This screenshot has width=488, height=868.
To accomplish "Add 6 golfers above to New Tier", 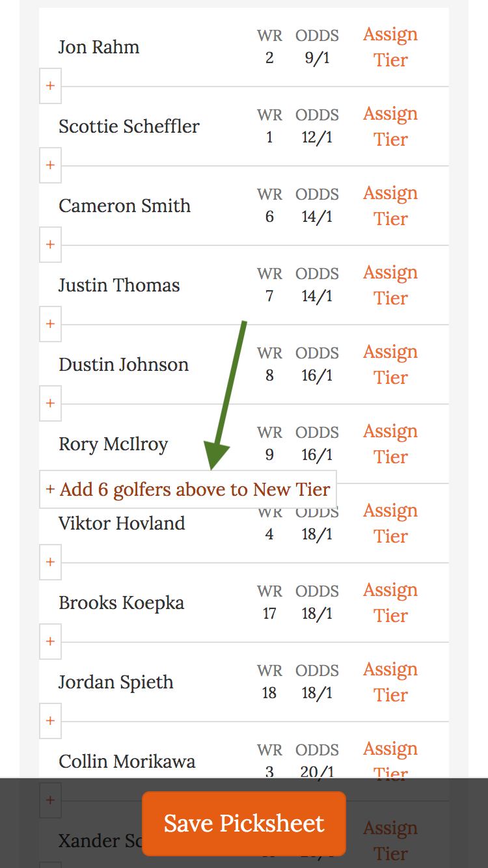I will (188, 489).
